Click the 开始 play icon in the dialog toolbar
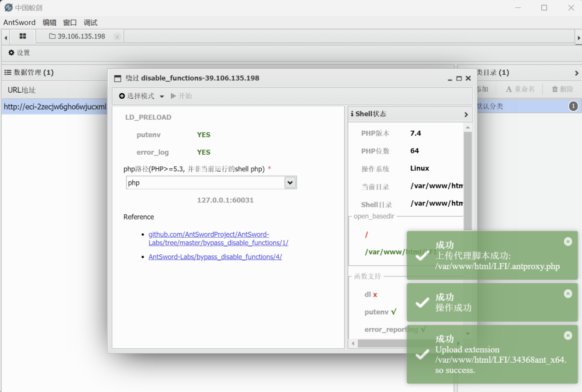582x392 pixels. pyautogui.click(x=173, y=96)
